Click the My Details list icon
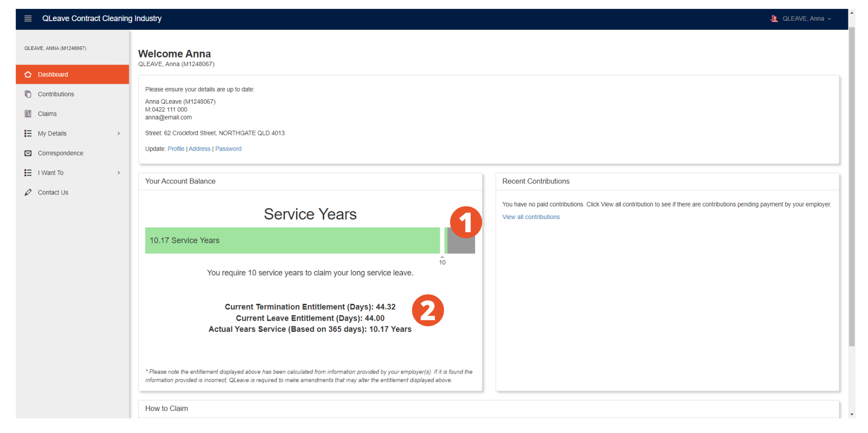Screen dimensions: 868x433 (x=28, y=133)
